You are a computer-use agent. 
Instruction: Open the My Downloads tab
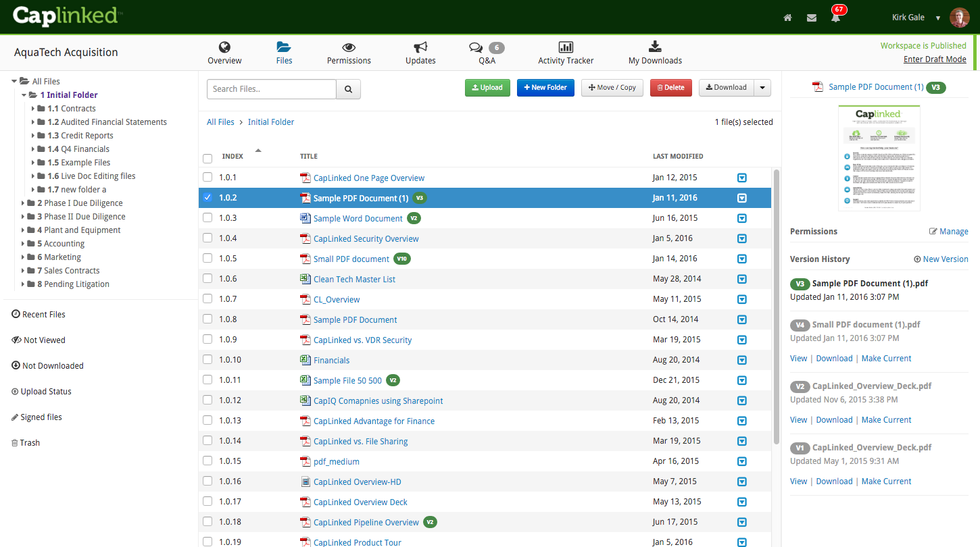tap(655, 53)
